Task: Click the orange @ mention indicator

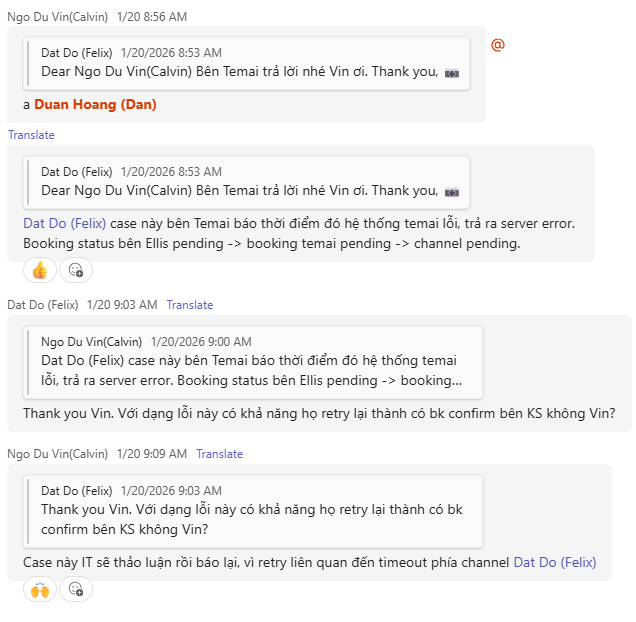Action: point(497,45)
